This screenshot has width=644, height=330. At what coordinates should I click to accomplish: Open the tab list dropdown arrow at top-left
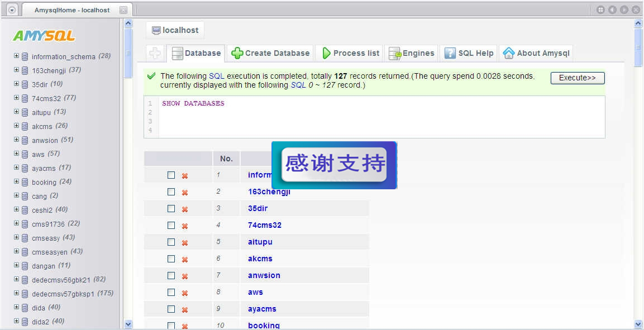pos(12,10)
